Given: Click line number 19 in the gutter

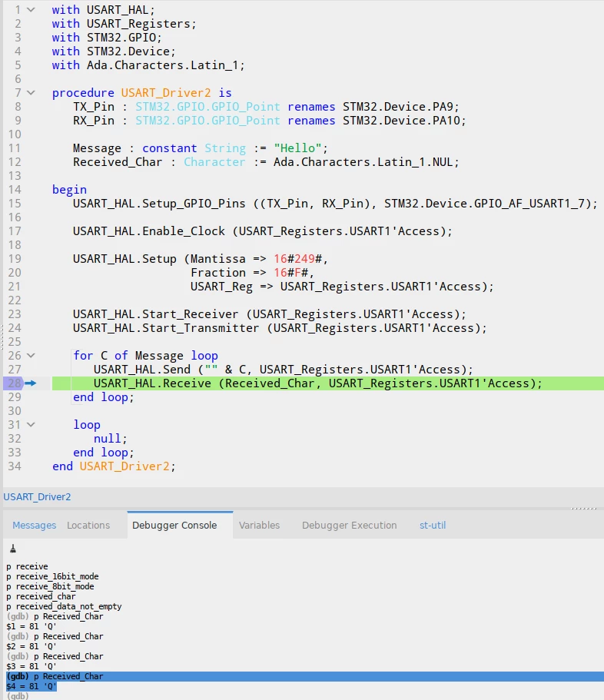Looking at the screenshot, I should point(15,258).
